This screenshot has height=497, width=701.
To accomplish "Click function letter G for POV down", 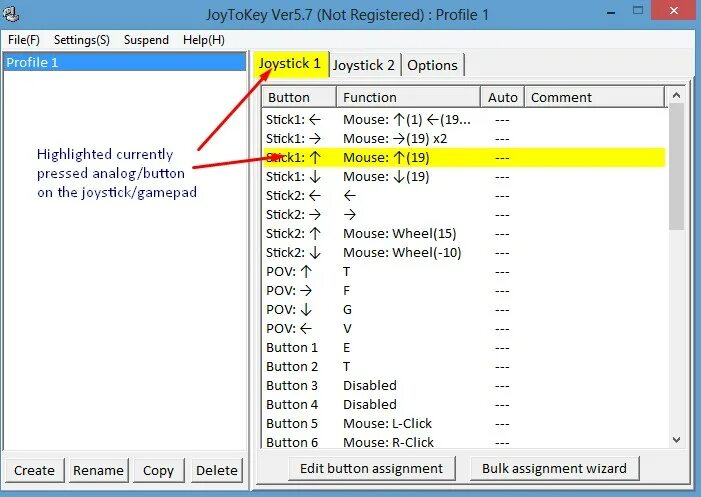I will click(347, 310).
